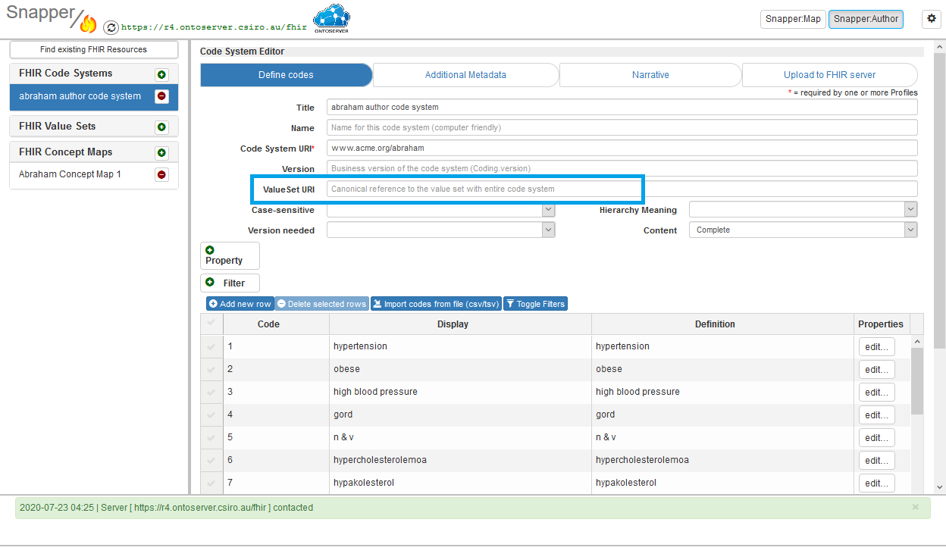
Task: Select the row with code 5 checkmark
Action: 211,437
